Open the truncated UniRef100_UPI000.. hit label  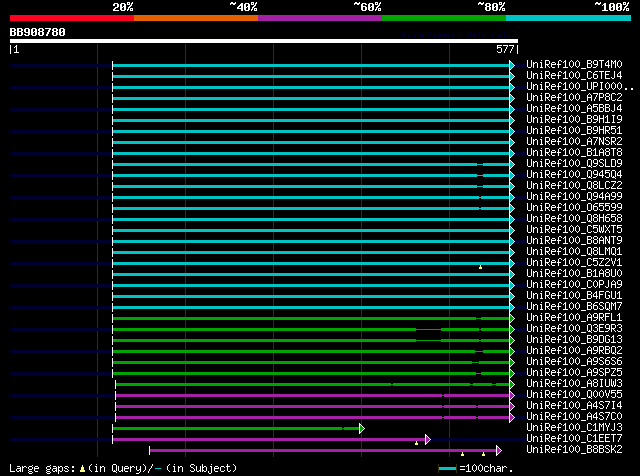(x=580, y=87)
